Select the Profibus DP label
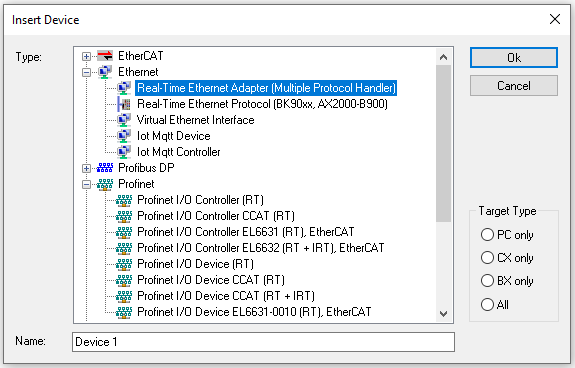Image resolution: width=575 pixels, height=368 pixels. (x=146, y=168)
